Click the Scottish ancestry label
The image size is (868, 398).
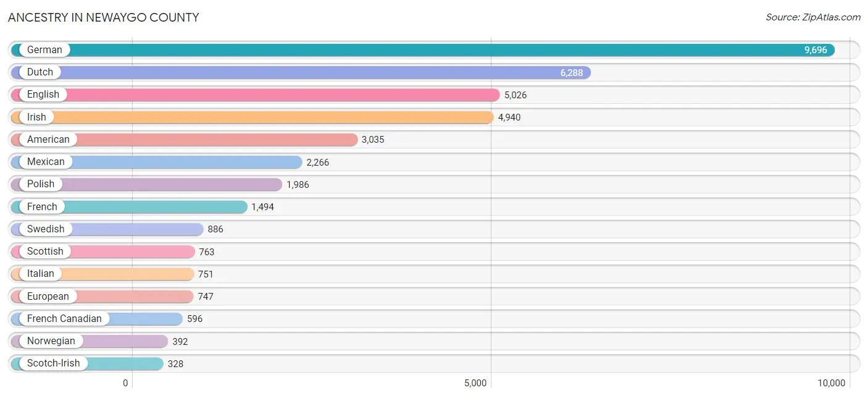click(45, 251)
